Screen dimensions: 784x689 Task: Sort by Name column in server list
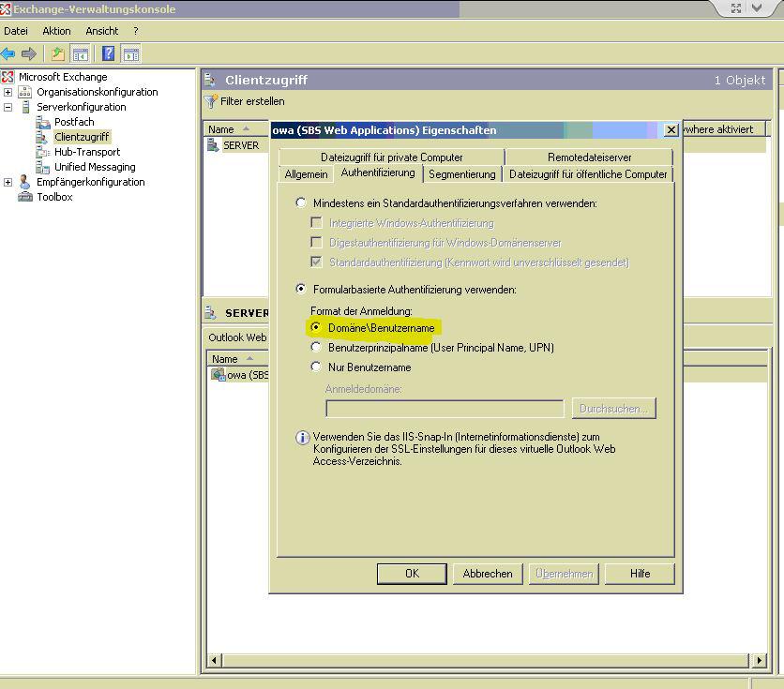click(x=236, y=129)
